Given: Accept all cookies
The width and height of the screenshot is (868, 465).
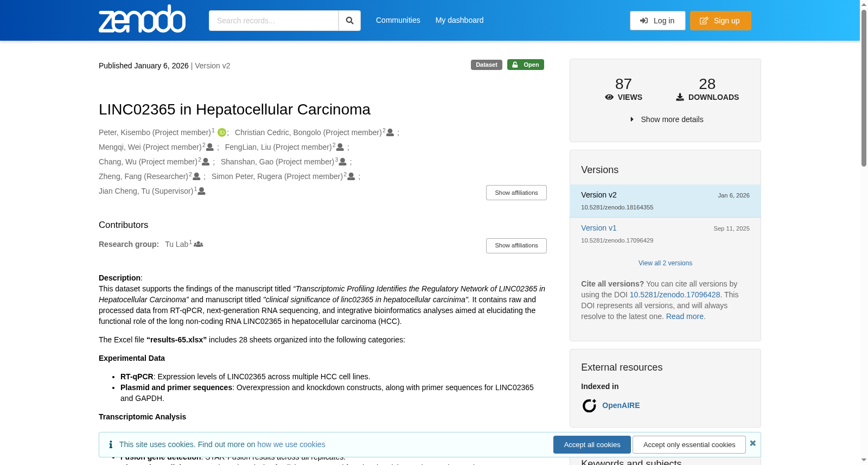Looking at the screenshot, I should pos(592,445).
